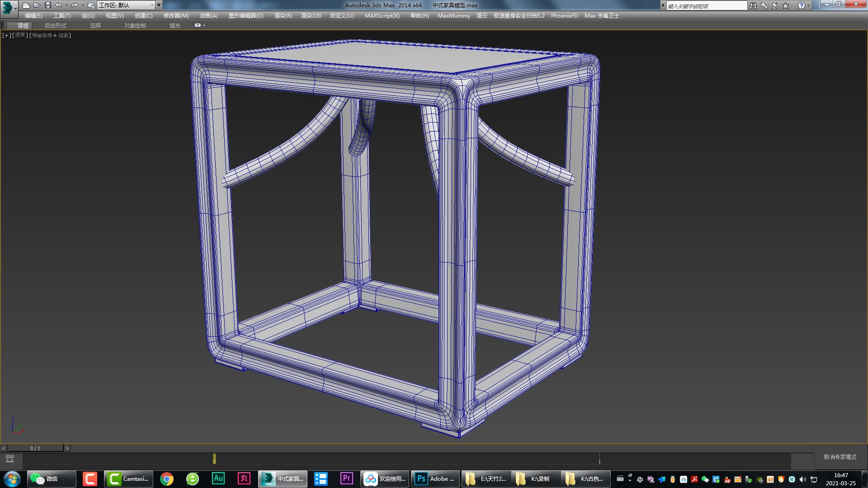Click the keyword search input field
Screen dimensions: 868x488
coord(706,6)
